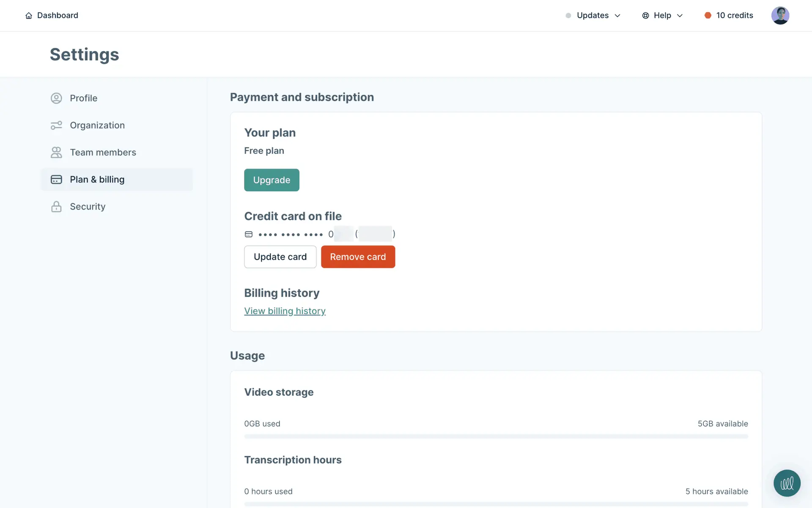Click the Profile person icon in sidebar

click(x=56, y=98)
